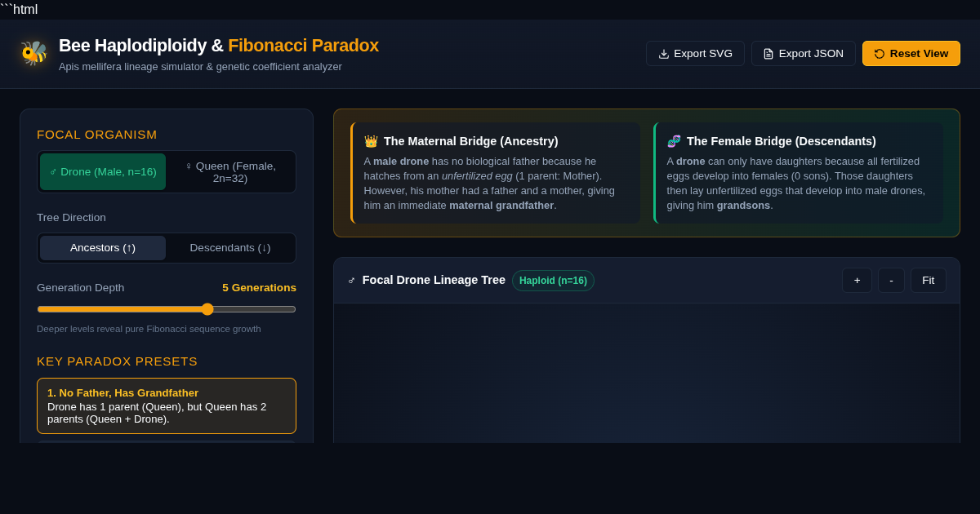Viewport: 980px width, 514px height.
Task: Switch tree direction to Descendants
Action: pos(230,248)
